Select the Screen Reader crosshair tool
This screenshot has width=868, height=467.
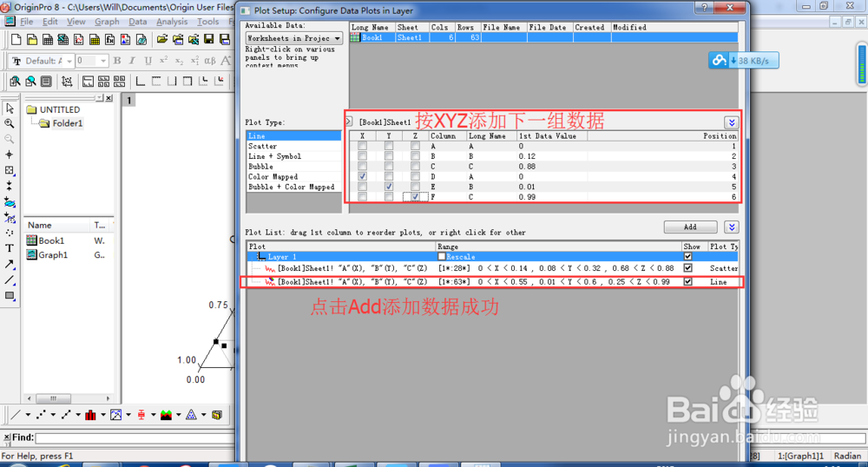(x=10, y=155)
